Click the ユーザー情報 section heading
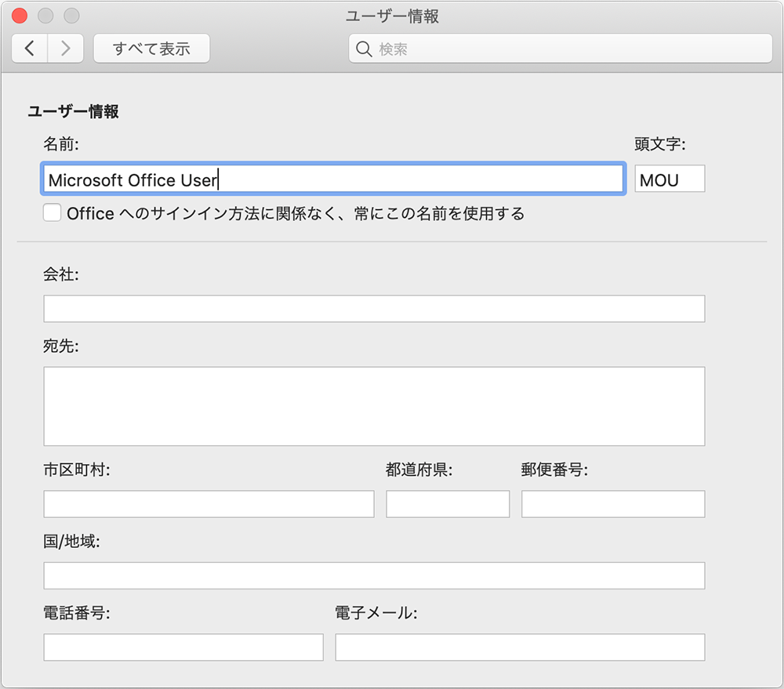Screen dimensions: 784x689 click(73, 111)
